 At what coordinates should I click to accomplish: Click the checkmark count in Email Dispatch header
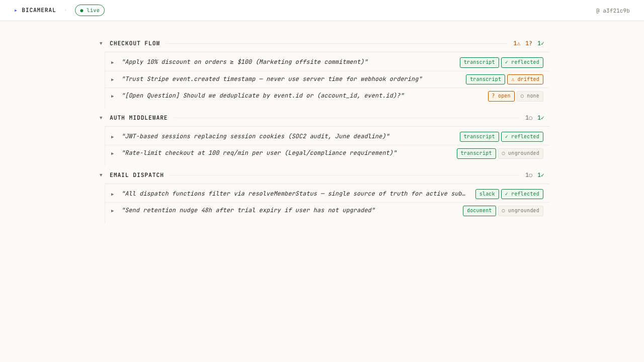point(540,175)
